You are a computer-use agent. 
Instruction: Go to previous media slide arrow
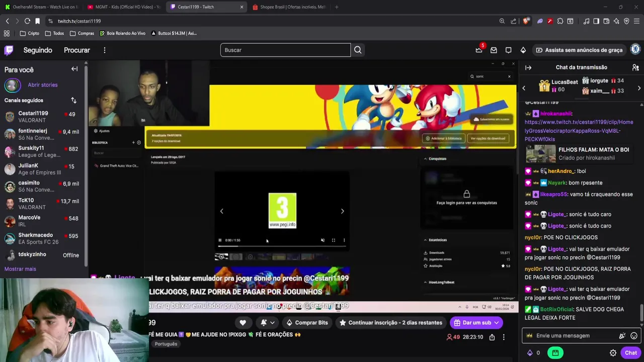tap(221, 211)
